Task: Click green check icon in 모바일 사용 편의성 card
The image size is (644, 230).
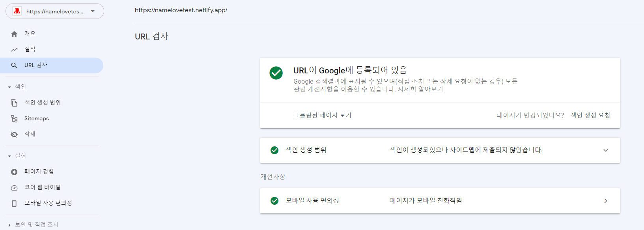Action: (x=274, y=201)
